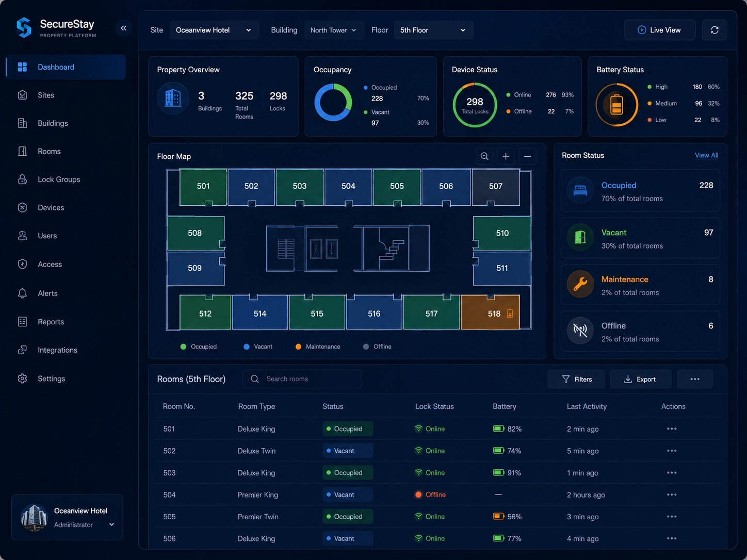Zoom in the floor map with plus

coord(506,156)
